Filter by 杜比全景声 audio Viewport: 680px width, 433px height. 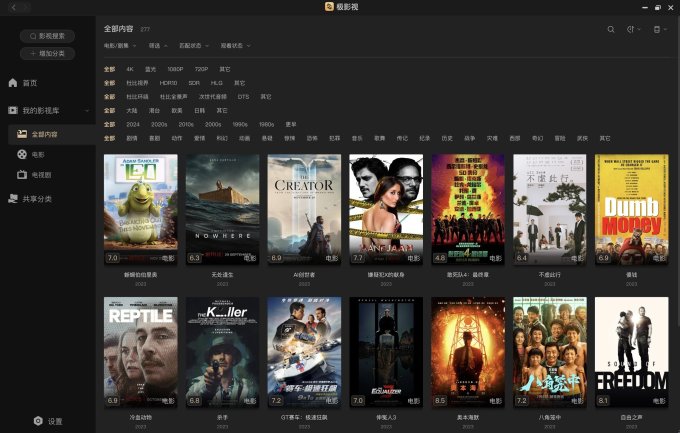click(x=173, y=97)
